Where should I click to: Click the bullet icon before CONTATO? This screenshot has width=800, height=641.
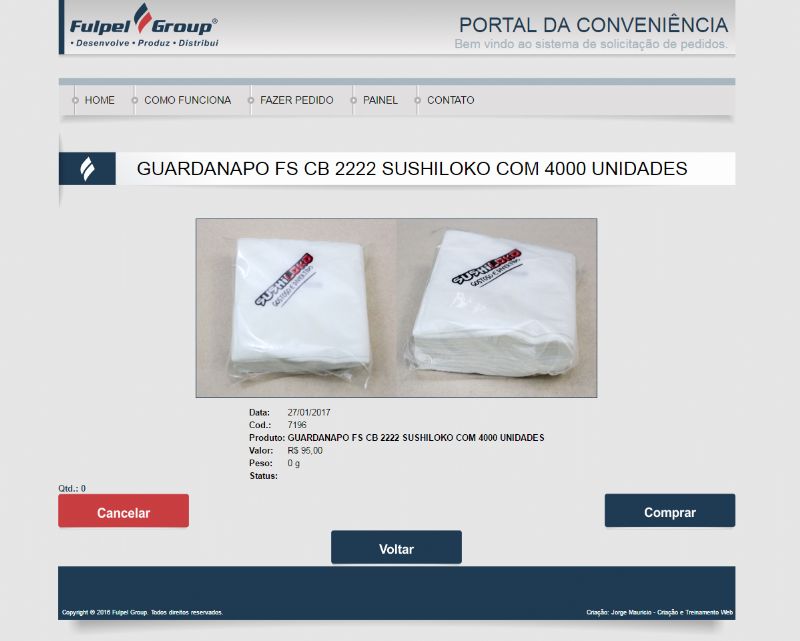[x=417, y=101]
